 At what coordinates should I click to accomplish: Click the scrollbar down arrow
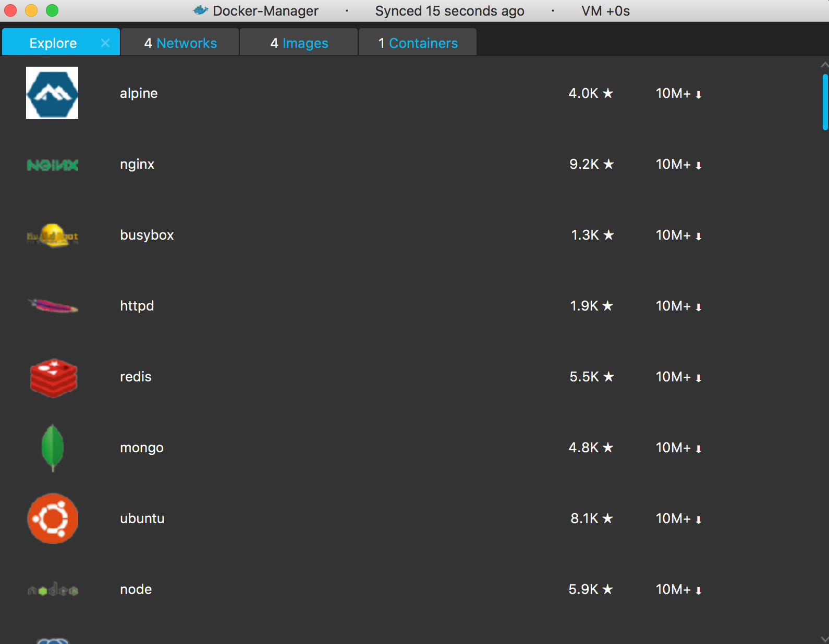[x=824, y=639]
